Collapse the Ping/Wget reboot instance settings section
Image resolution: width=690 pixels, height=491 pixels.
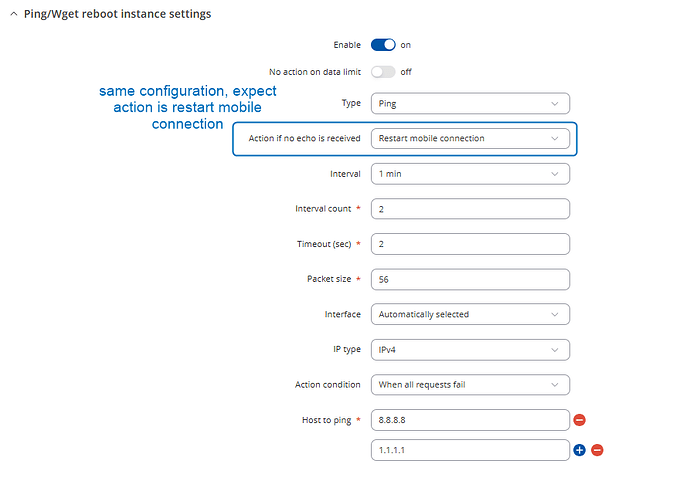(12, 14)
